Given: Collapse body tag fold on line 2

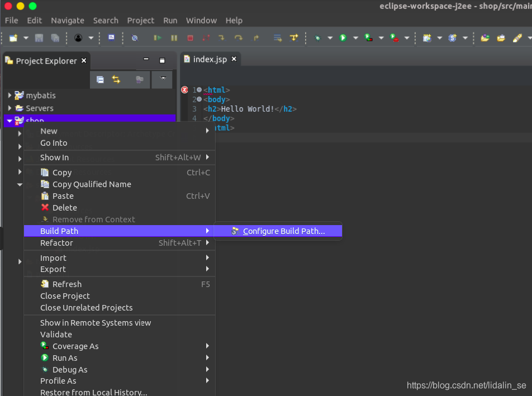Looking at the screenshot, I should point(199,99).
